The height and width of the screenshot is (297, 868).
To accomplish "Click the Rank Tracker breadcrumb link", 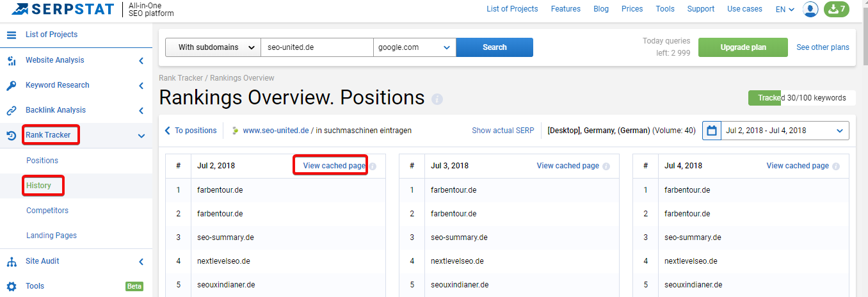I will 181,78.
